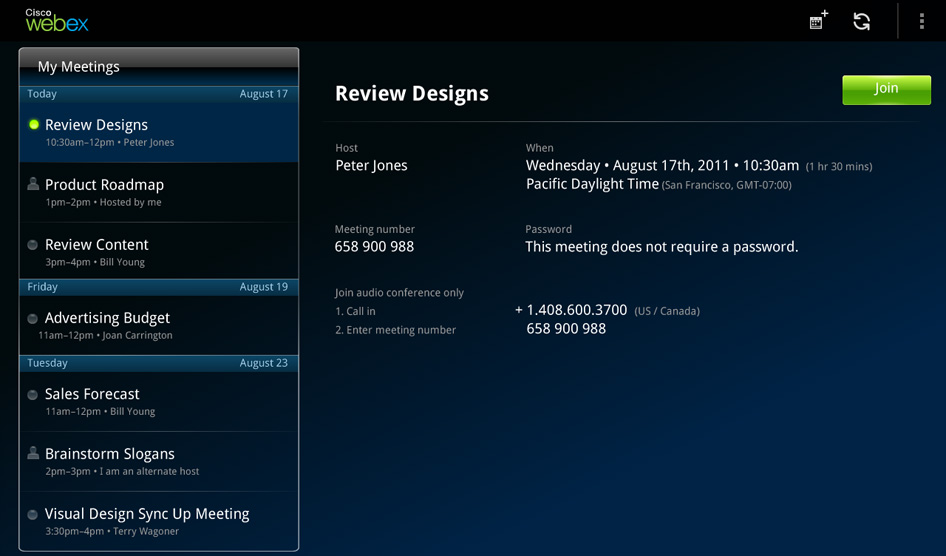Tap the call-in number 1.408.600.3700
Viewport: 946px width, 556px height.
coord(576,311)
